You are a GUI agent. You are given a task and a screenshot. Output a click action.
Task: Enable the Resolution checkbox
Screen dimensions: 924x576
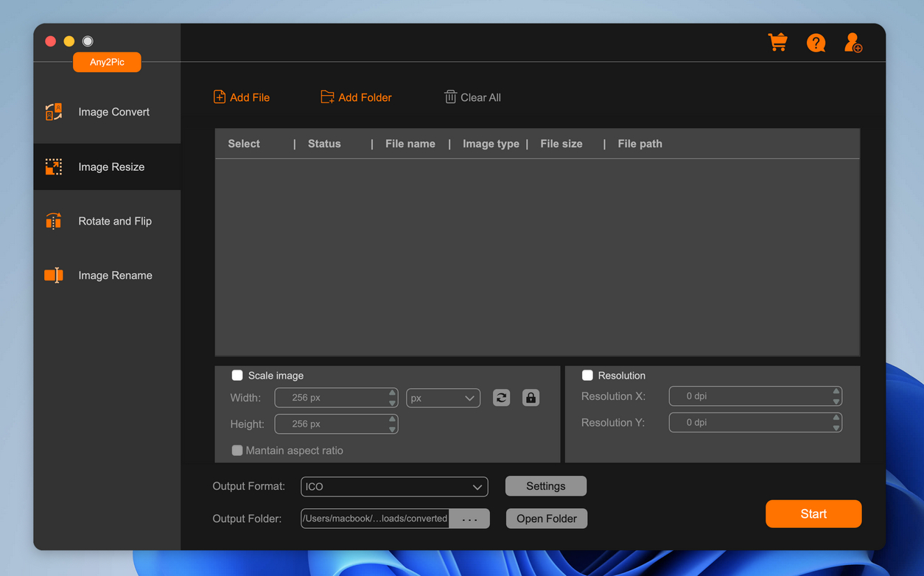[587, 376]
